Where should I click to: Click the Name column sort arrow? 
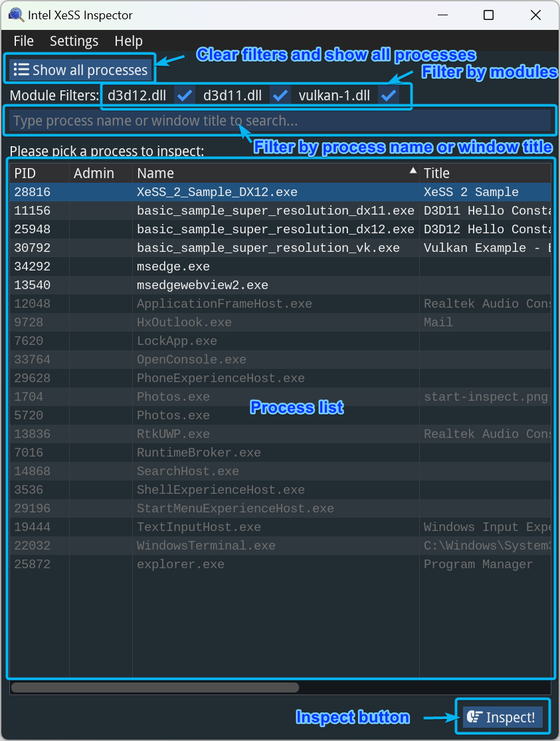pyautogui.click(x=413, y=171)
